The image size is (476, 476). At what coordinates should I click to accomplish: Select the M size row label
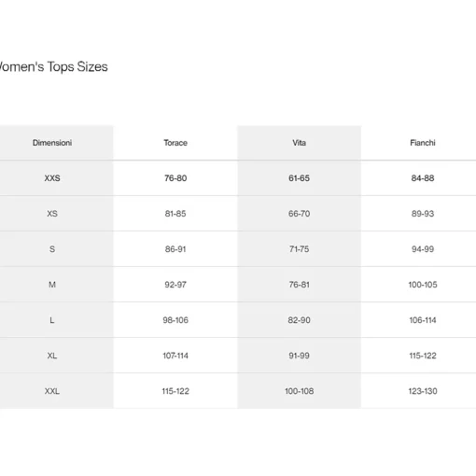(x=52, y=285)
